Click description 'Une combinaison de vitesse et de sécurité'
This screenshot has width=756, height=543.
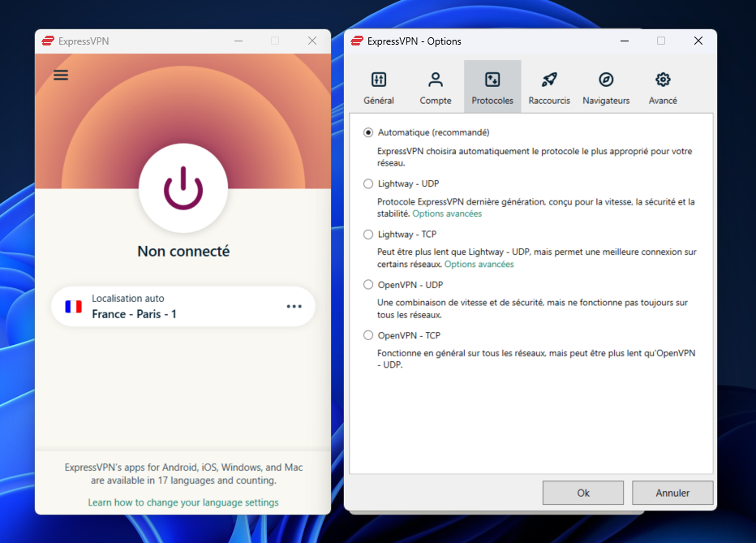click(x=532, y=308)
